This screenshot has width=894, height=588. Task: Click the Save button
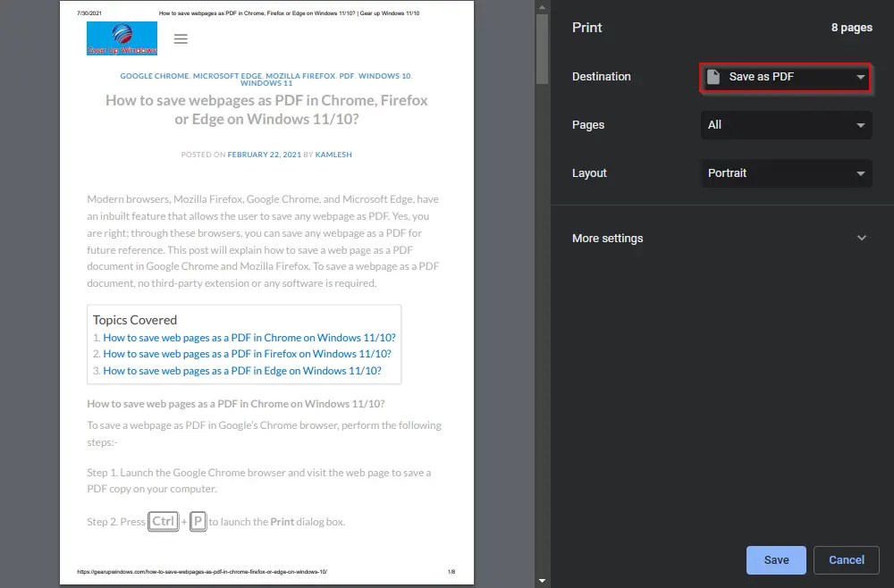tap(774, 559)
